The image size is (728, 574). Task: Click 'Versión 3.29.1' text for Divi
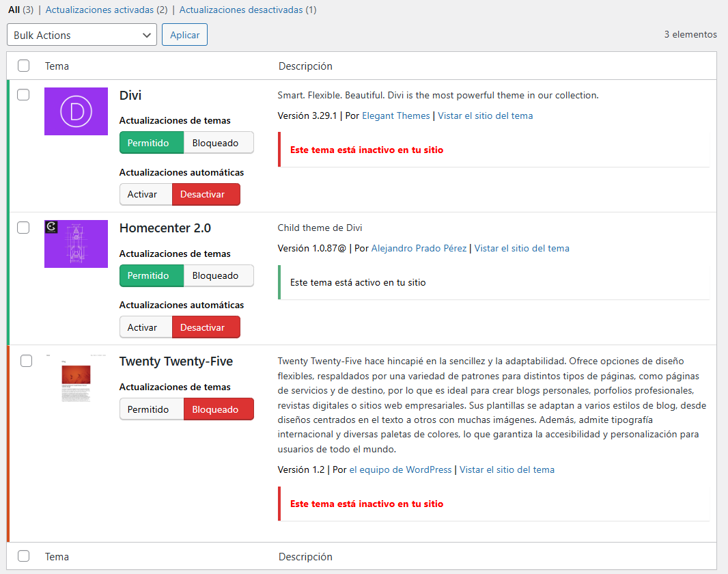307,115
